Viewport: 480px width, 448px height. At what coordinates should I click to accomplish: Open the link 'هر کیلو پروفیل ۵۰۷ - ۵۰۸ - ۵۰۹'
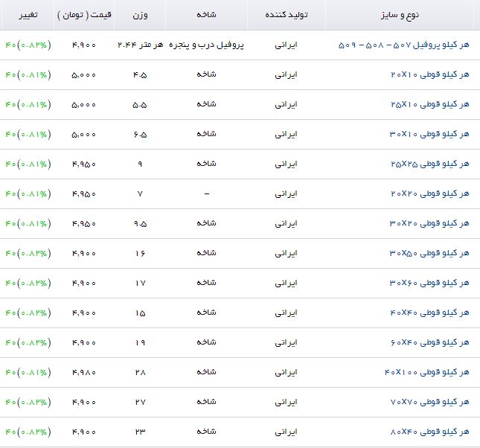[403, 45]
